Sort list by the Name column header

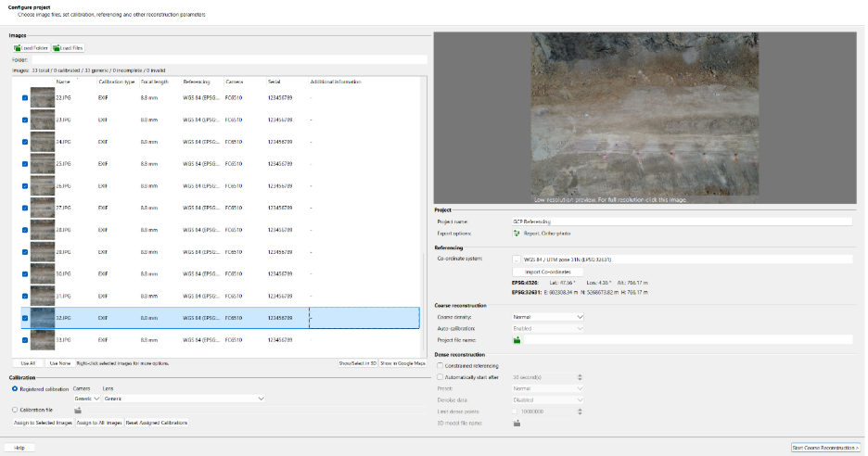63,82
